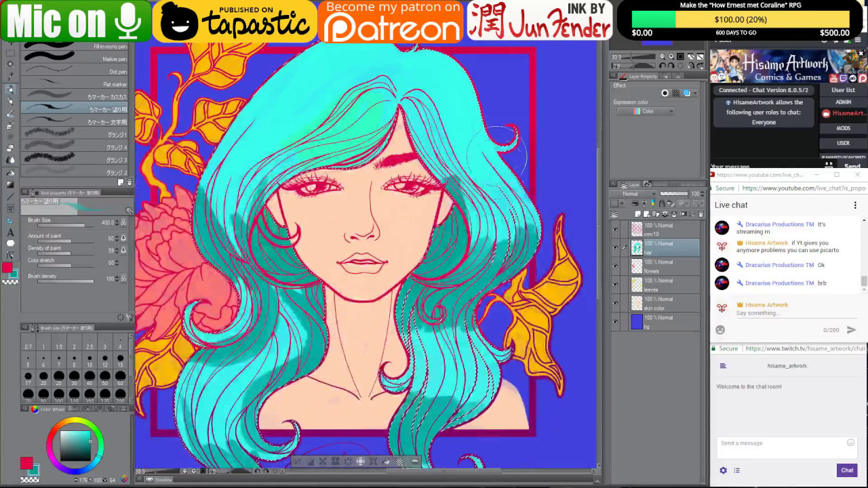This screenshot has height=488, width=868.
Task: Select the text tool marked A
Action: 10,232
